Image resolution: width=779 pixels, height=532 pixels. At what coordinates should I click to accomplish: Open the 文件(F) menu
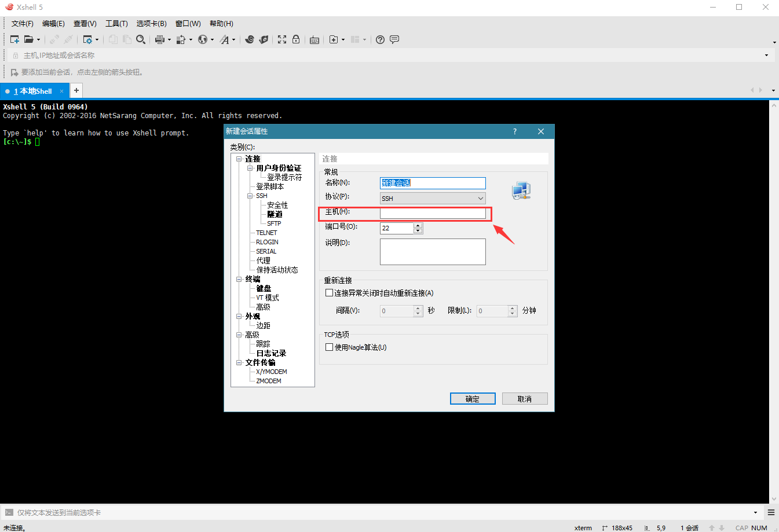coord(23,24)
